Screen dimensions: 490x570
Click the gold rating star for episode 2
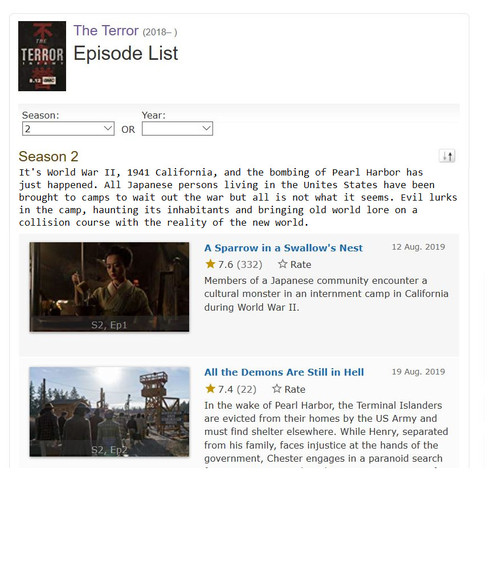pyautogui.click(x=210, y=389)
